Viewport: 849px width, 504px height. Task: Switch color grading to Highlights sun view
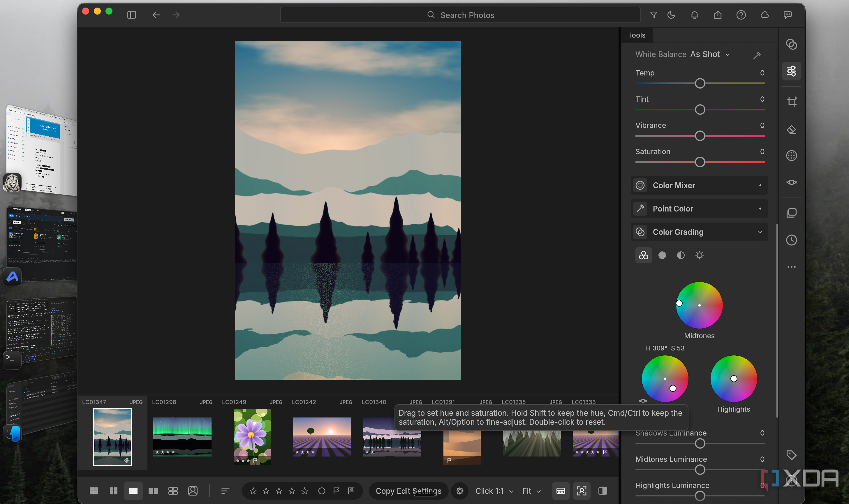point(699,255)
